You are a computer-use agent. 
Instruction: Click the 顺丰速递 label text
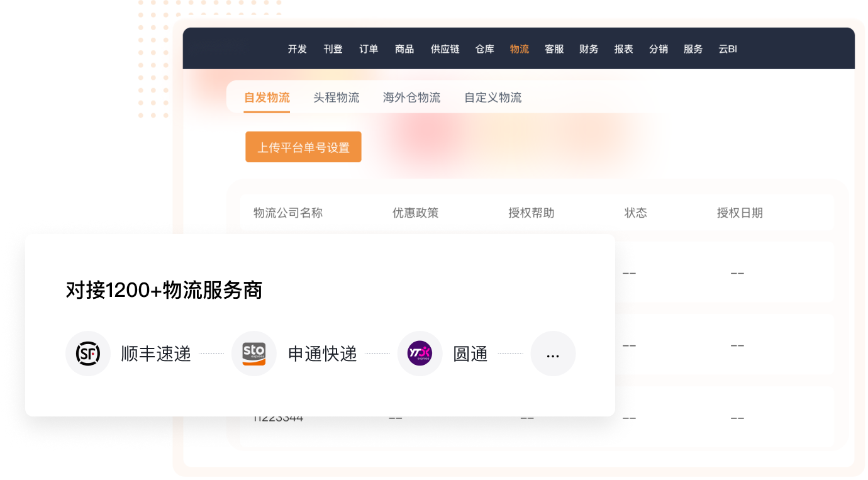click(x=156, y=354)
